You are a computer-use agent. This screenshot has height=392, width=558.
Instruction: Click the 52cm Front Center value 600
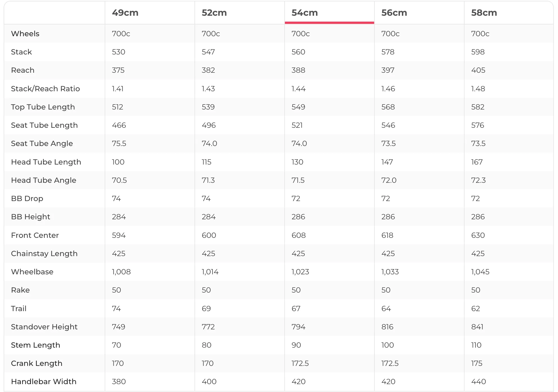pyautogui.click(x=209, y=235)
